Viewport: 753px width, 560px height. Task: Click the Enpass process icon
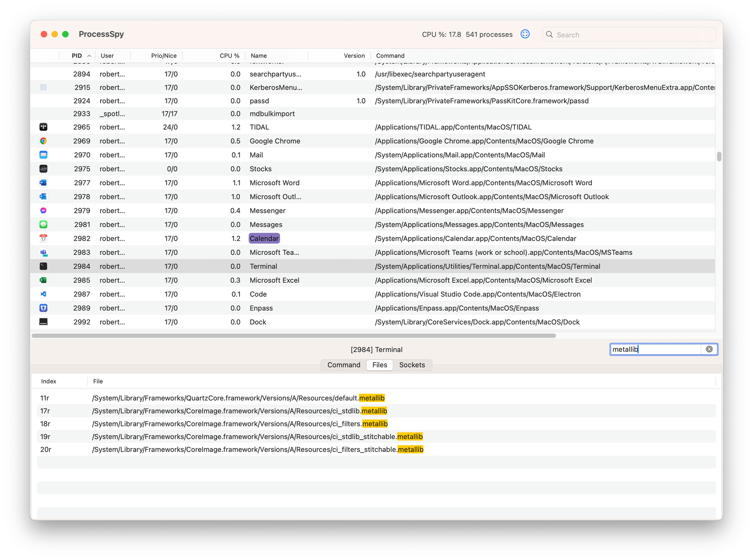[44, 308]
